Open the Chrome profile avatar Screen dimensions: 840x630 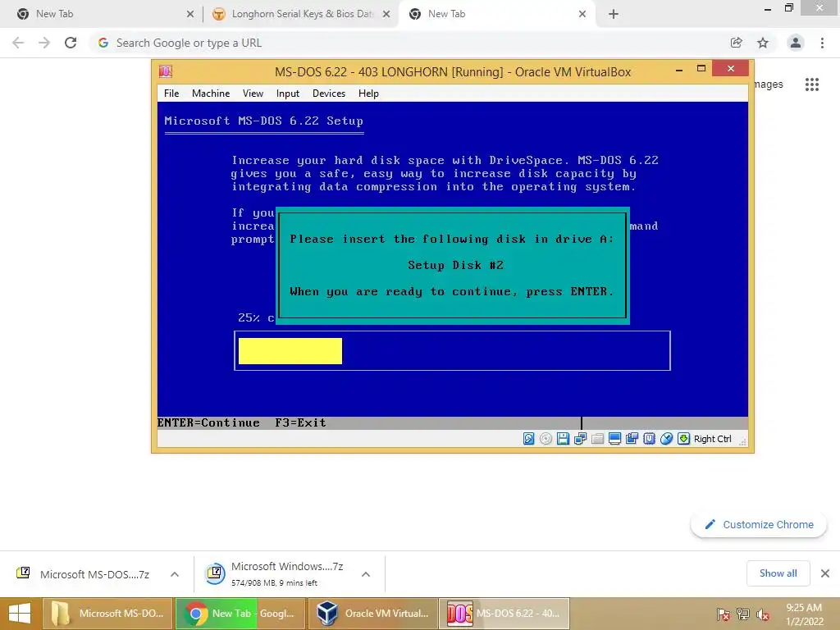coord(796,43)
